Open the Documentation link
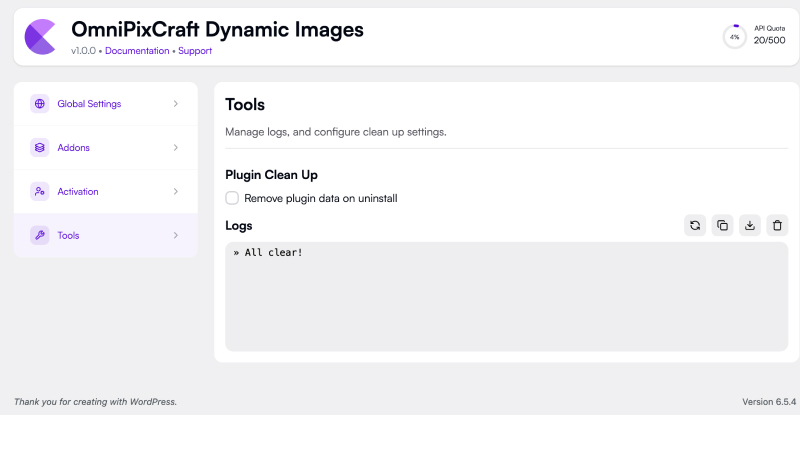 137,51
